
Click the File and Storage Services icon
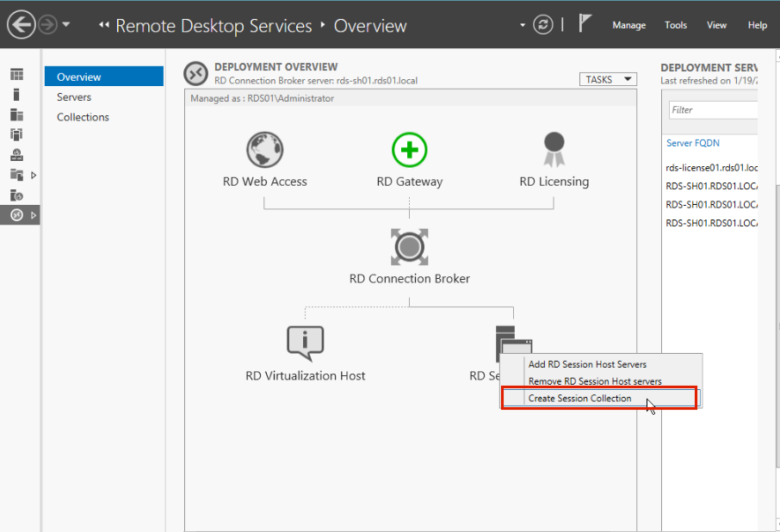coord(16,175)
